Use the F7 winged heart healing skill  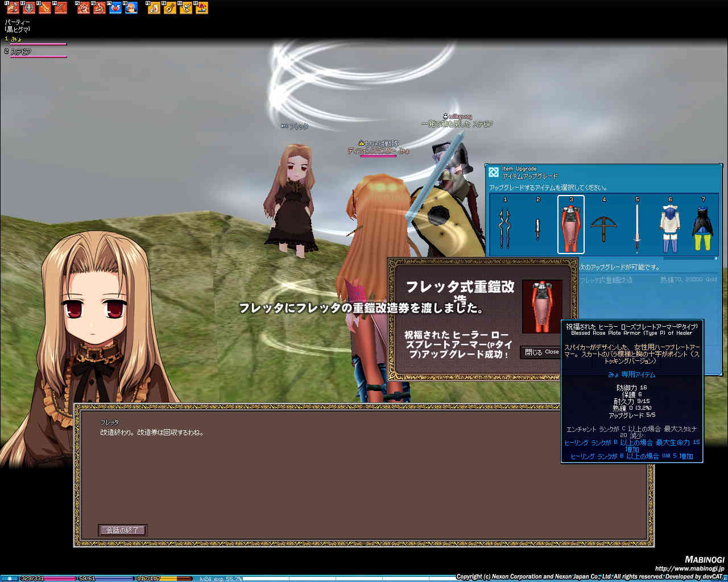pyautogui.click(x=115, y=8)
